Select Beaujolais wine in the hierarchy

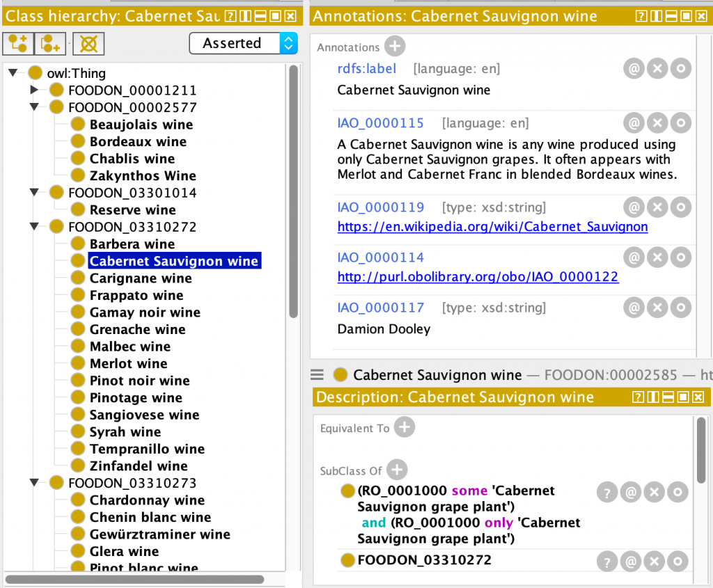[x=141, y=125]
